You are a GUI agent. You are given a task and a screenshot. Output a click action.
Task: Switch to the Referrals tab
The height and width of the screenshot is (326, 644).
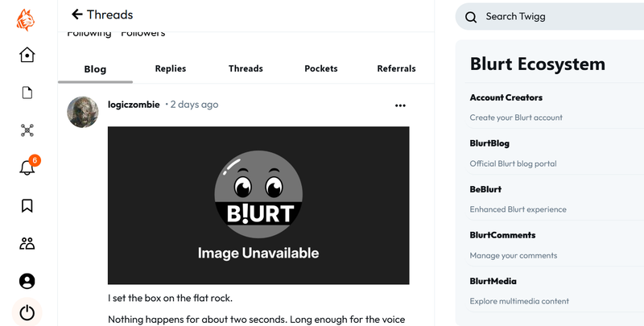tap(396, 69)
